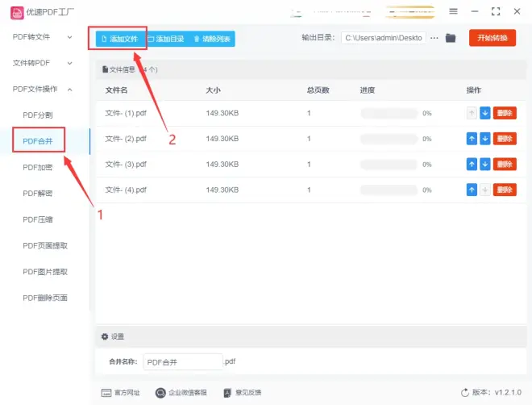The width and height of the screenshot is (532, 405).
Task: Click 大小 column header
Action: 213,90
